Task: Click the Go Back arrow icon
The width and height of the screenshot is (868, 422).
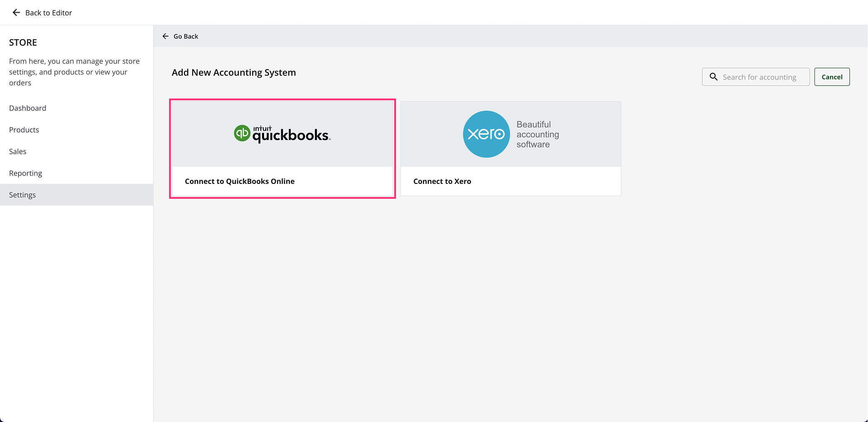Action: (165, 36)
